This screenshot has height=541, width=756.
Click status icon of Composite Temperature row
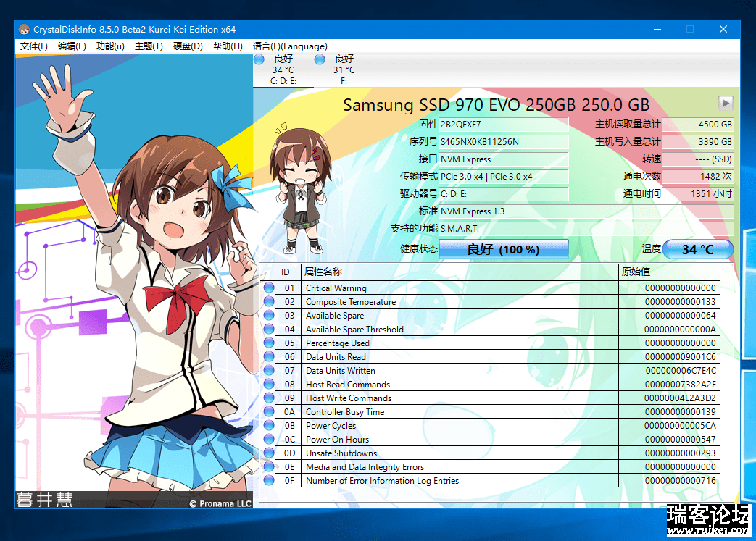(x=269, y=301)
